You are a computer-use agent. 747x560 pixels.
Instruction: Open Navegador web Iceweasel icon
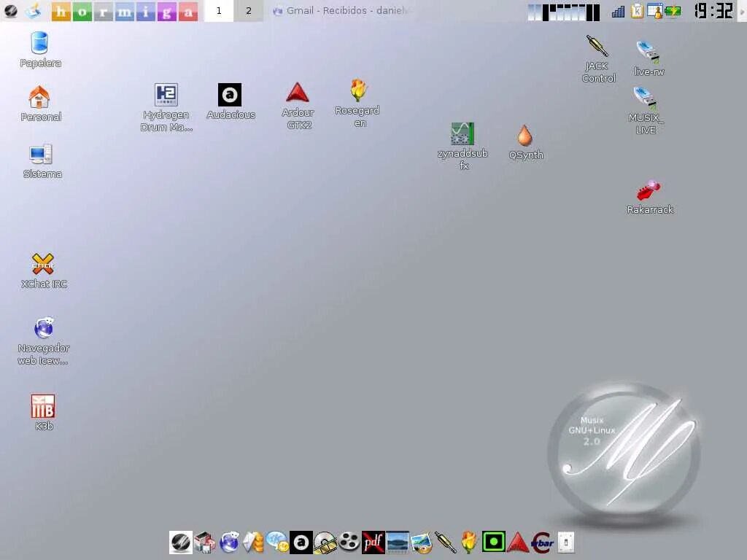click(x=43, y=341)
